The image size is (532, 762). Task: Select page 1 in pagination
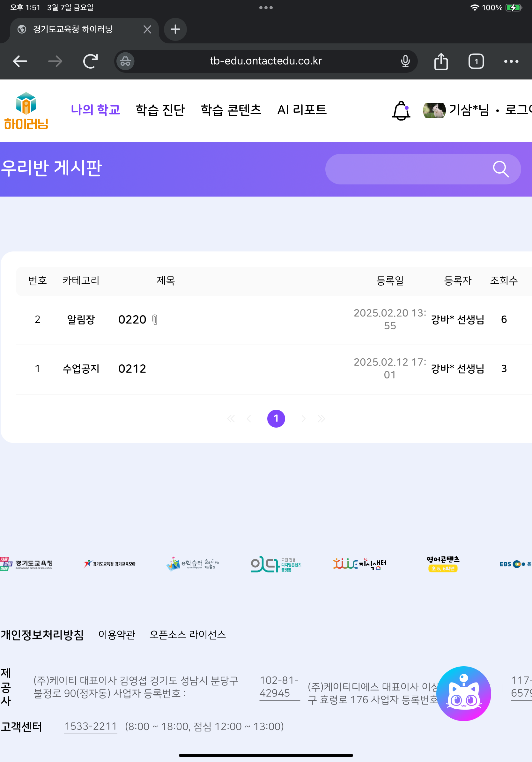(x=276, y=419)
